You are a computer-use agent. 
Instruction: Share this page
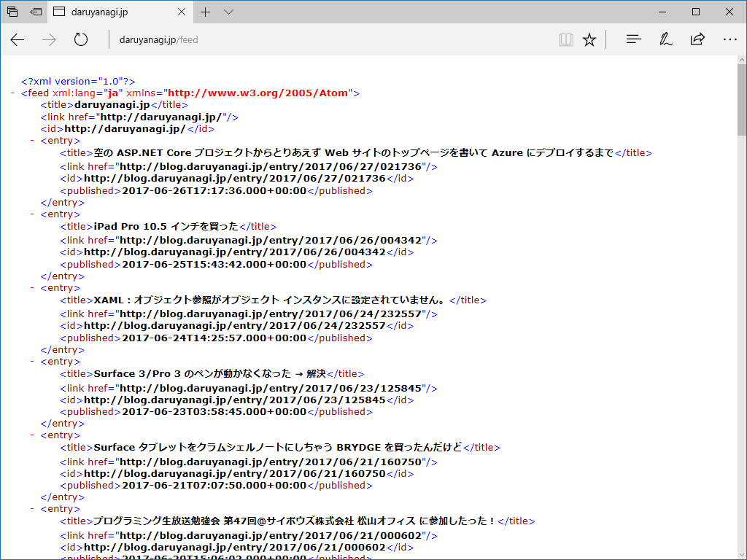pyautogui.click(x=697, y=39)
